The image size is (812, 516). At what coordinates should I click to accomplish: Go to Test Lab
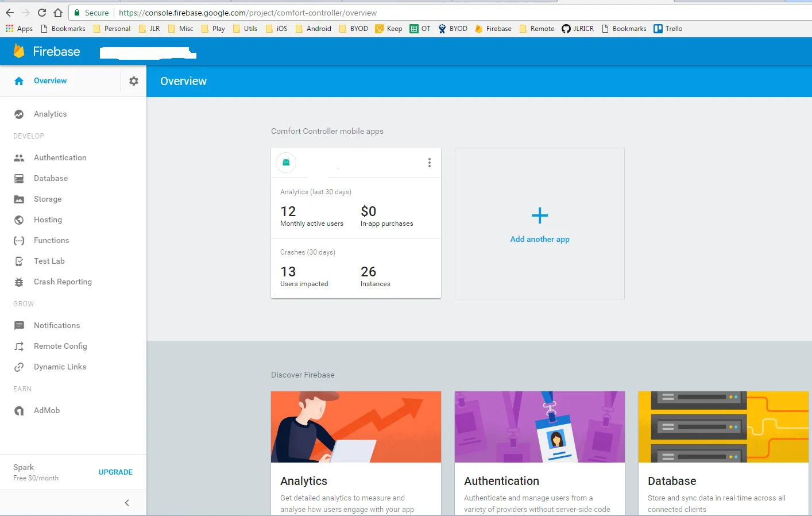point(49,261)
